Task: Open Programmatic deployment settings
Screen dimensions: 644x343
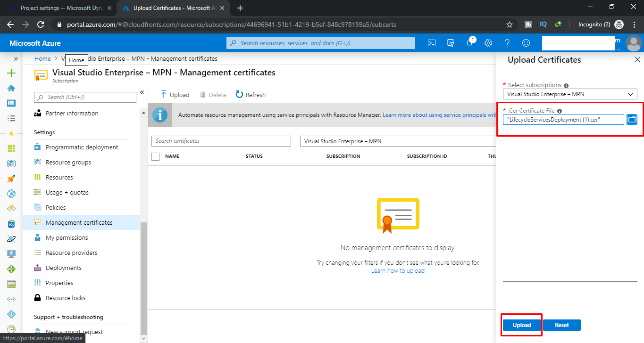Action: click(x=82, y=147)
